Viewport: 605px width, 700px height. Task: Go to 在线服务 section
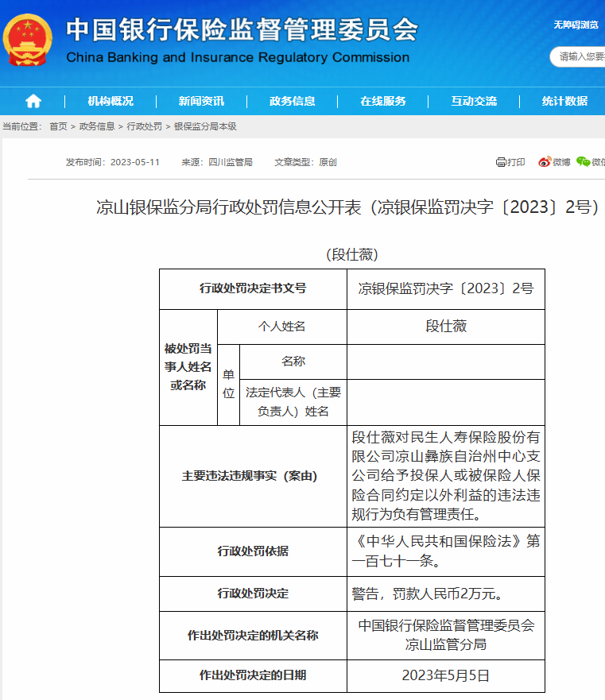click(382, 101)
